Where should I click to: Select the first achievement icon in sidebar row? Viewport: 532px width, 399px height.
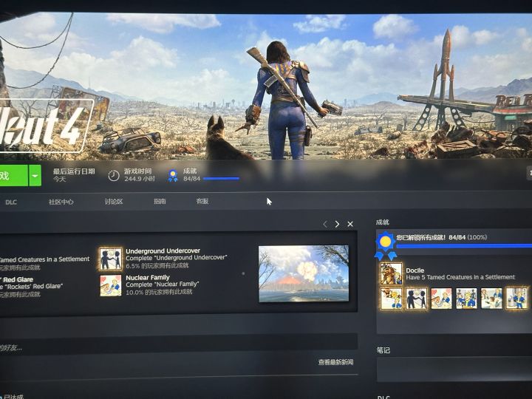(x=391, y=298)
